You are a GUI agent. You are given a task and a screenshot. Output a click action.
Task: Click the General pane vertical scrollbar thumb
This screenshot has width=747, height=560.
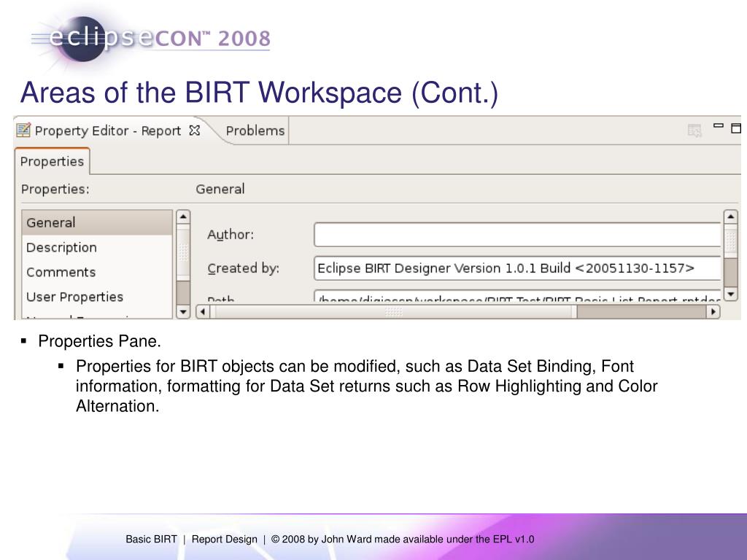click(731, 241)
